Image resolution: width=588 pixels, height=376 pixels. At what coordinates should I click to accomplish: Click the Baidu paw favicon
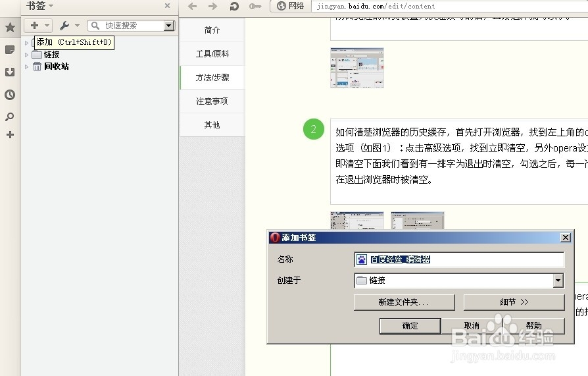(362, 259)
